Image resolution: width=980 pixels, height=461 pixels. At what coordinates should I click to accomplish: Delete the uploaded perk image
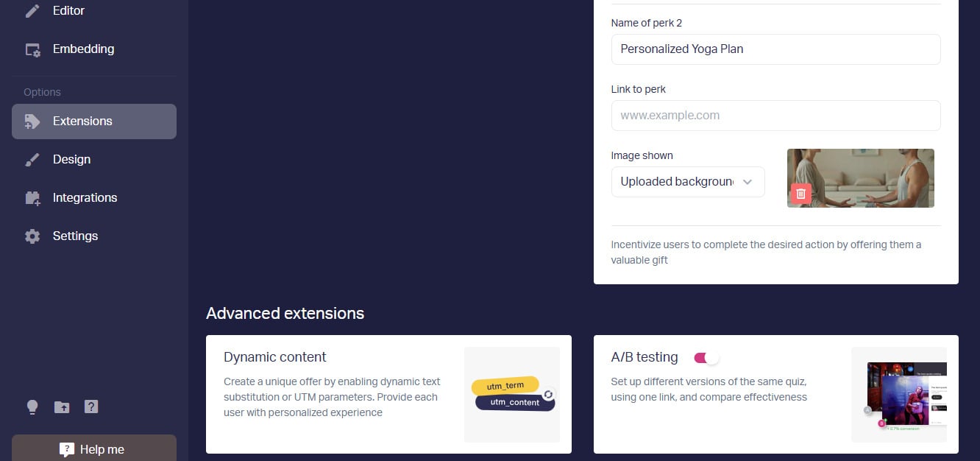tap(801, 194)
